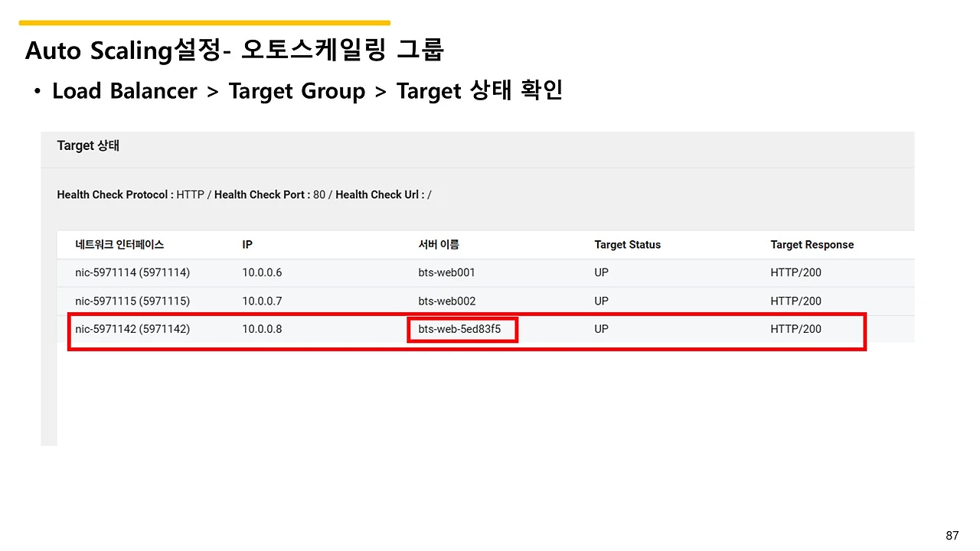Click the Target Status column header
This screenshot has height=551, width=980.
click(x=627, y=245)
